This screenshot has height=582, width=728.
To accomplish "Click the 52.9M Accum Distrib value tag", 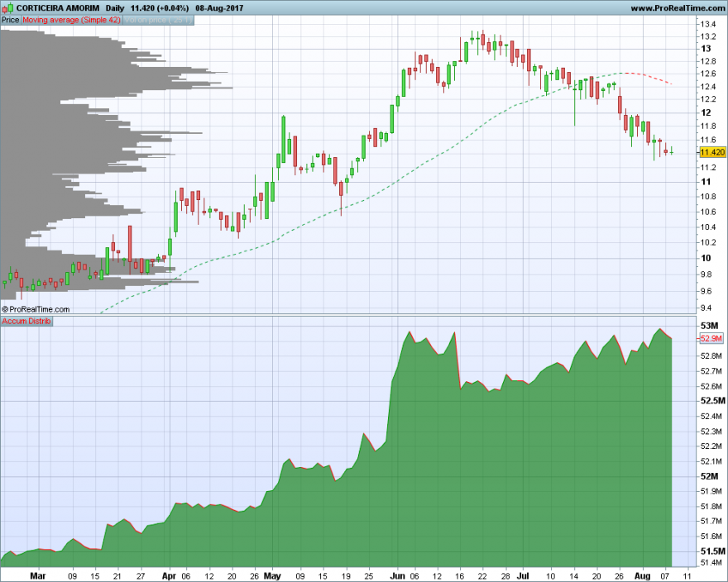I will pos(711,339).
